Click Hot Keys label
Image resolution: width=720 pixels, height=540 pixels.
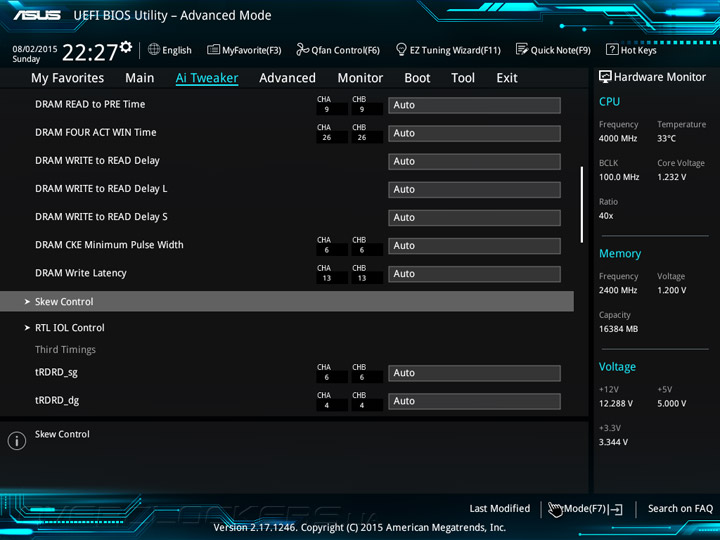[x=639, y=50]
